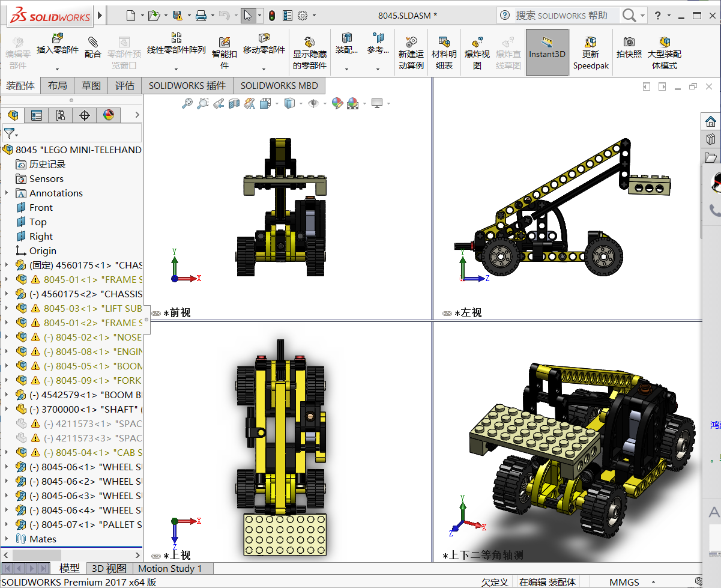Screen dimensions: 721x588
Task: Open the ConfigurationManager tab
Action: (61, 115)
